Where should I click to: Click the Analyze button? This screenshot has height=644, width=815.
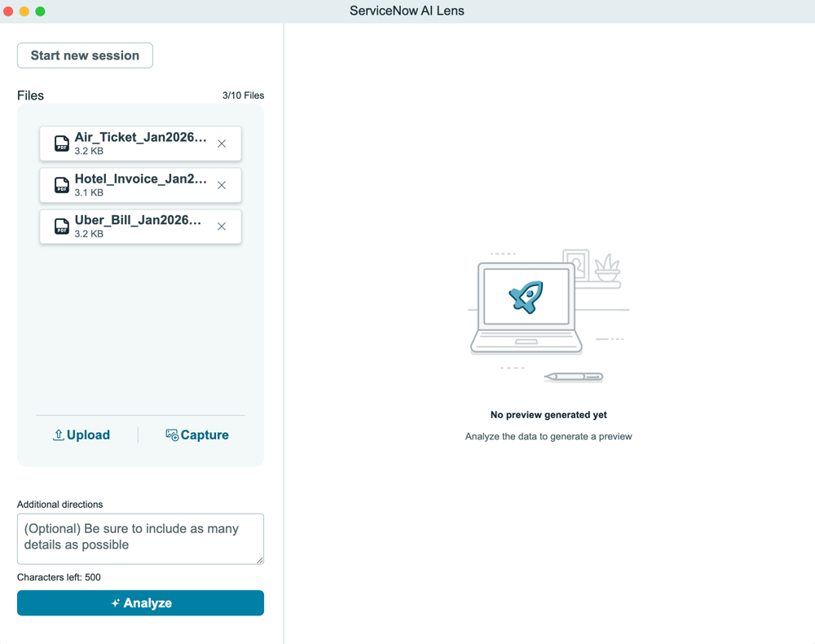140,603
